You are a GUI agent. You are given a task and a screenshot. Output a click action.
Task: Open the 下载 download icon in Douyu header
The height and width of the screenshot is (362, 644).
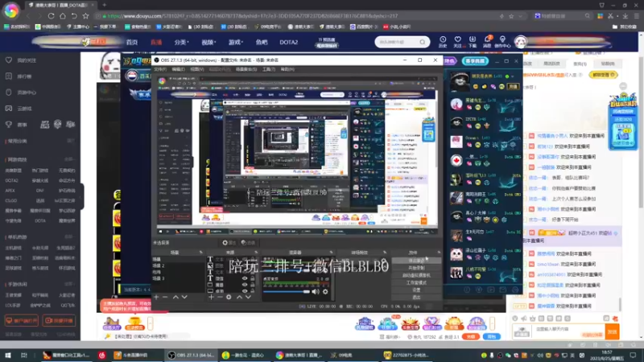click(473, 42)
